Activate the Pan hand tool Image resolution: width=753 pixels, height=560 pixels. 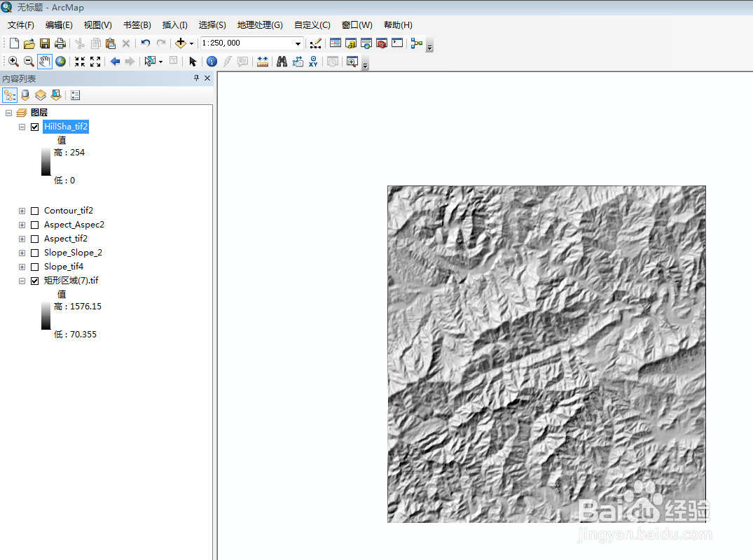click(x=45, y=62)
